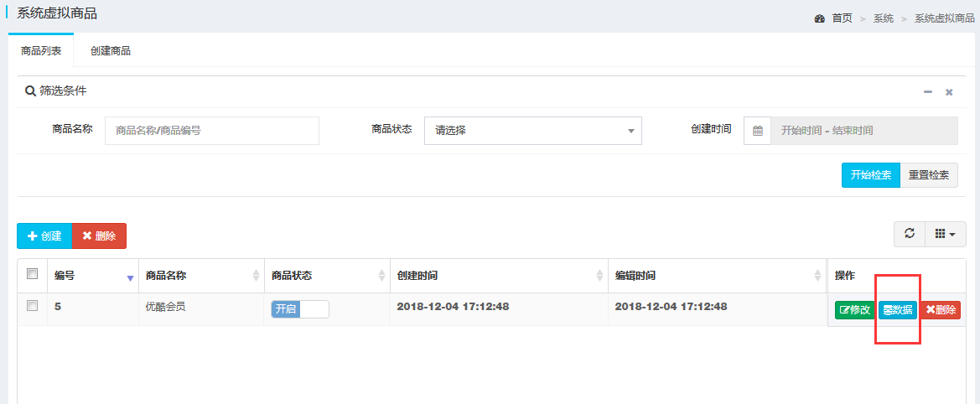Open the 商品状态 请选择 dropdown
980x404 pixels.
[533, 131]
